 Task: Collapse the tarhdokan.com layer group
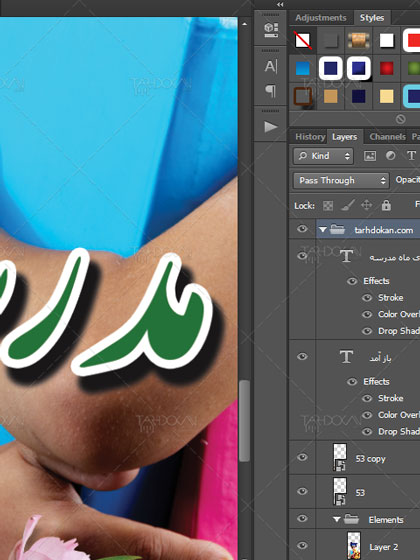click(x=323, y=230)
